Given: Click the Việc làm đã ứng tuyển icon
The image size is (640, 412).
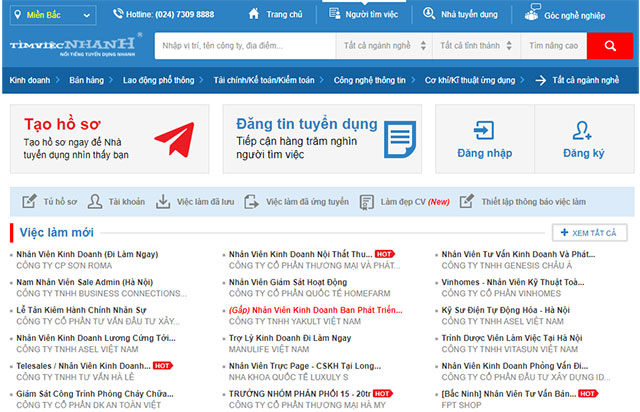Looking at the screenshot, I should [251, 201].
